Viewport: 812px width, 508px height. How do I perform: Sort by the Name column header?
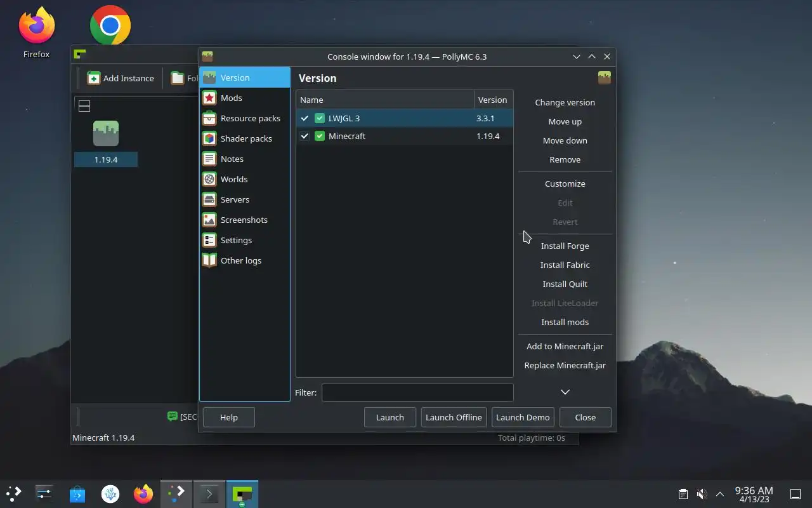pos(385,100)
